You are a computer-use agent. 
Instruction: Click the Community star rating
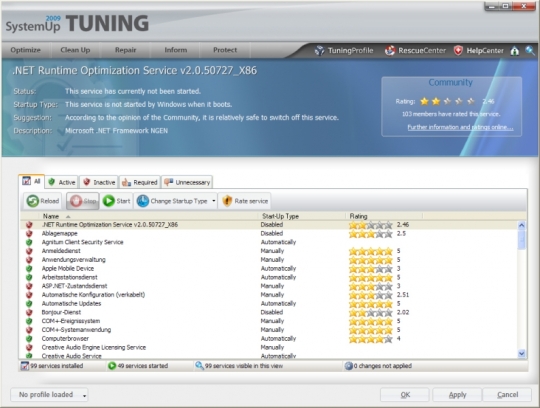tap(447, 101)
